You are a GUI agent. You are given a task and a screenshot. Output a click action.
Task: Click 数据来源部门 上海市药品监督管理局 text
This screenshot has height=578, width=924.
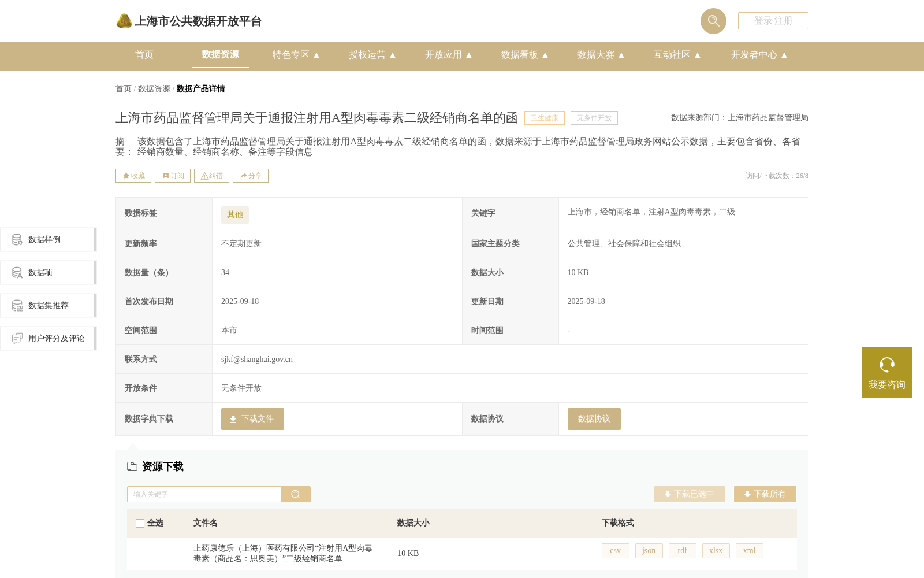740,118
